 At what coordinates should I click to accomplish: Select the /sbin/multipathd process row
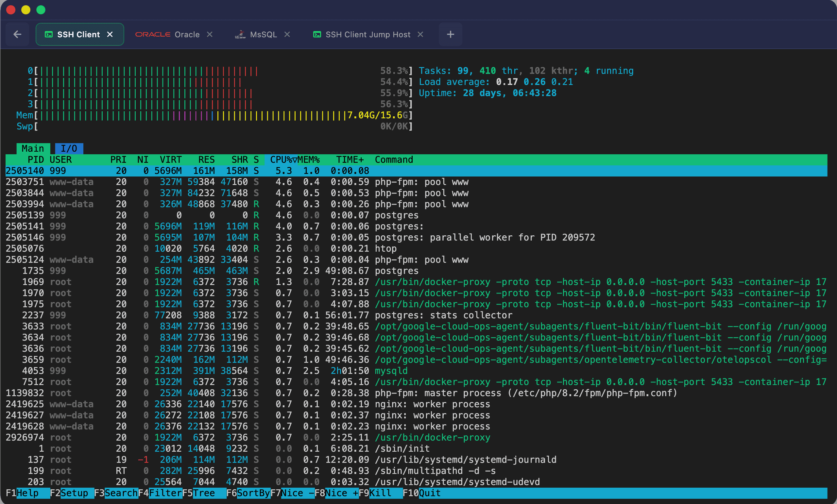[416, 471]
